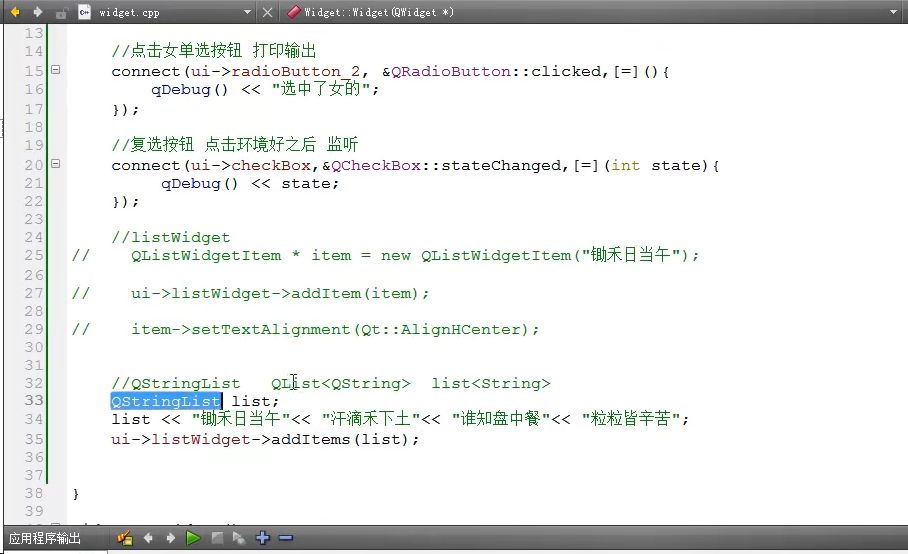Image resolution: width=908 pixels, height=554 pixels.
Task: Click the comment 点击女单选按钮 打印输出
Action: pyautogui.click(x=214, y=51)
